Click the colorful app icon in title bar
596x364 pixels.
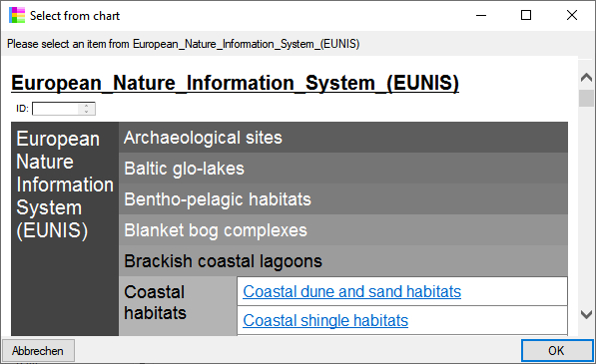[x=17, y=16]
